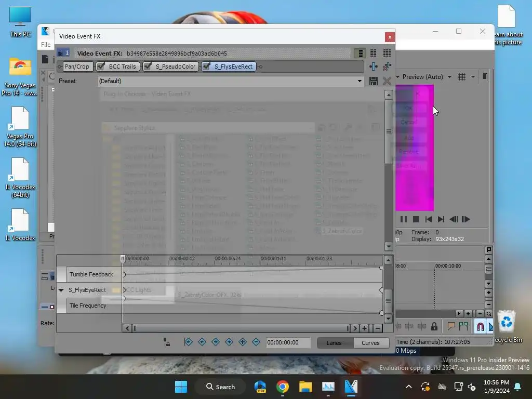The width and height of the screenshot is (532, 399).
Task: Save the current preset
Action: 373,81
